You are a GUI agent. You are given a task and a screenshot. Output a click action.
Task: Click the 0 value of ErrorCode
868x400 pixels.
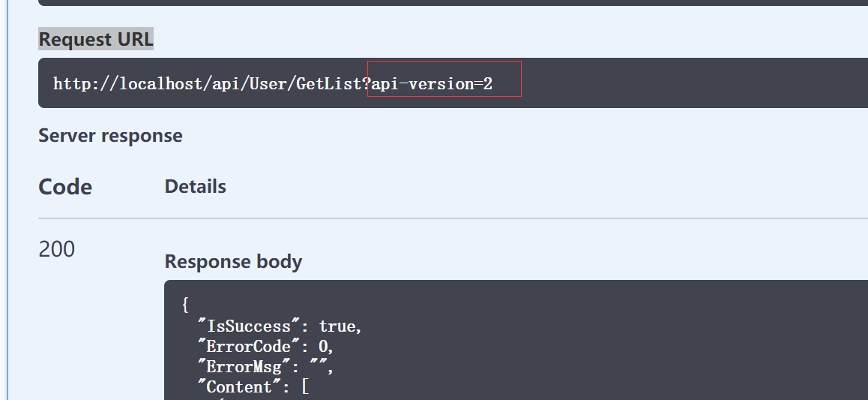324,347
